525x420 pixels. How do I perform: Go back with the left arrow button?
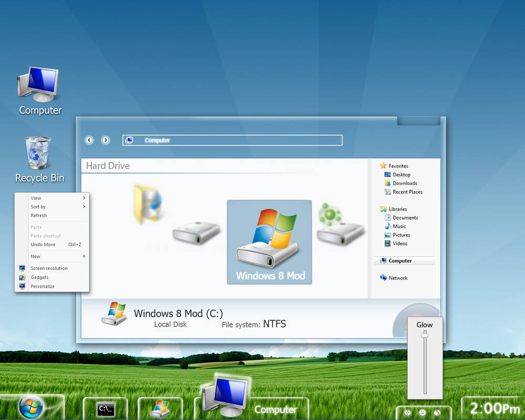tap(89, 140)
